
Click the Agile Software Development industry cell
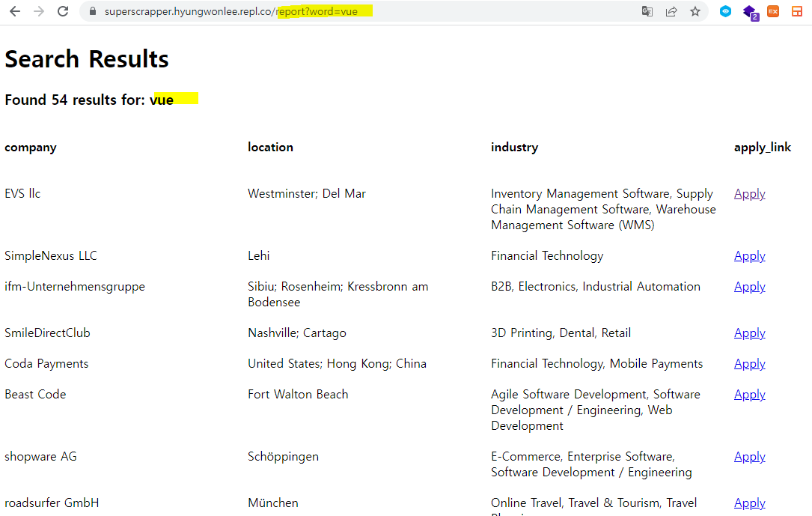point(596,410)
